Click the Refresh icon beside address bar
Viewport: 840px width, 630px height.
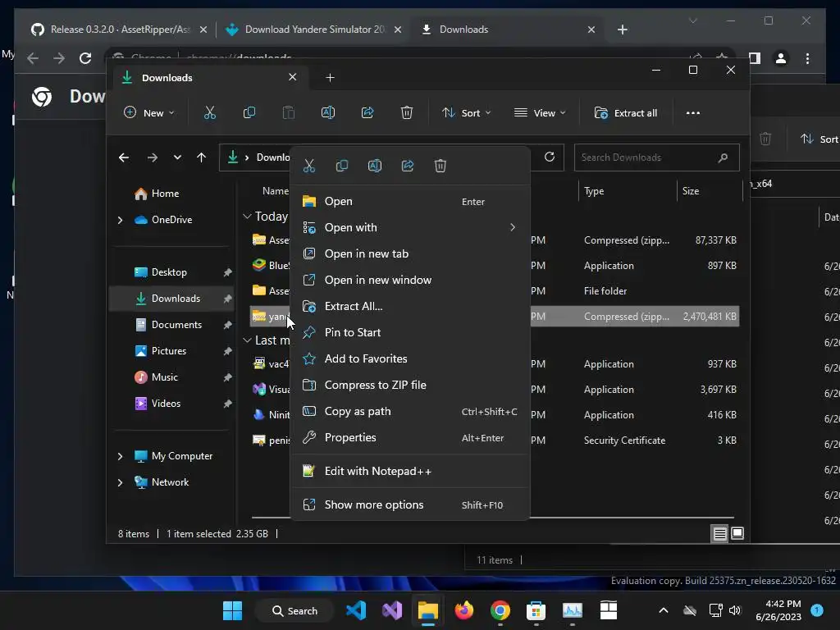pos(550,157)
